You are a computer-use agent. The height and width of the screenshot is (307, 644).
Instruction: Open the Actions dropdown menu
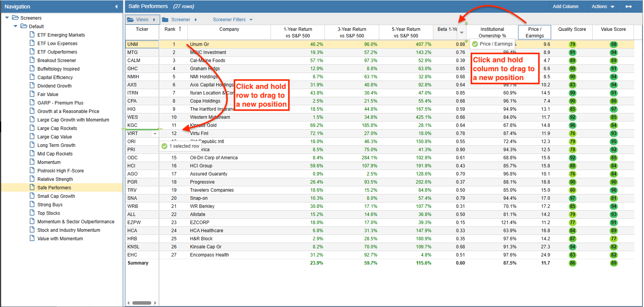pyautogui.click(x=603, y=7)
